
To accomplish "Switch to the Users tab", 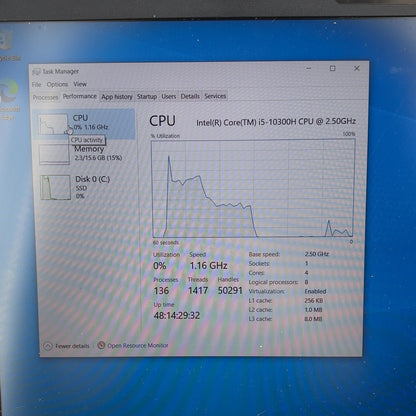I will [169, 96].
